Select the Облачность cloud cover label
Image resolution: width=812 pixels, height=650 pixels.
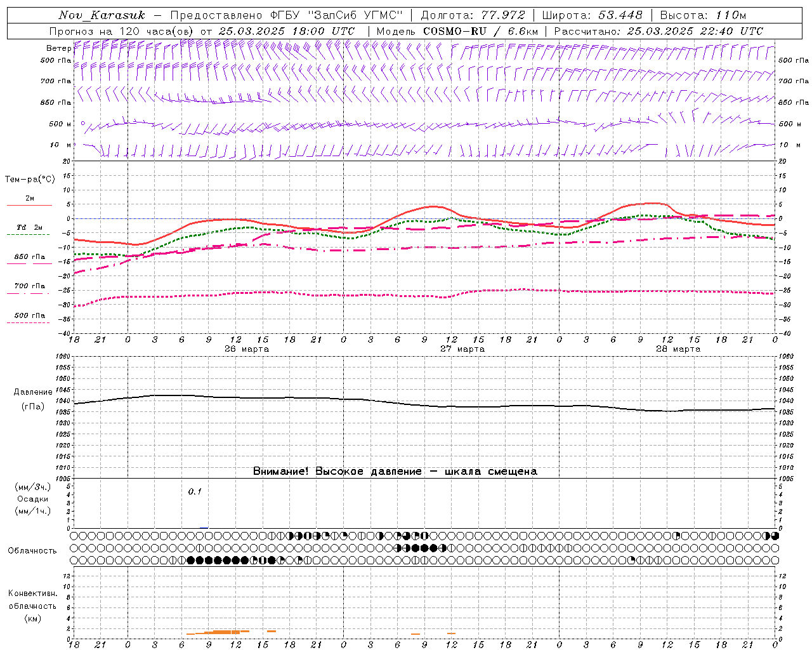pyautogui.click(x=32, y=551)
